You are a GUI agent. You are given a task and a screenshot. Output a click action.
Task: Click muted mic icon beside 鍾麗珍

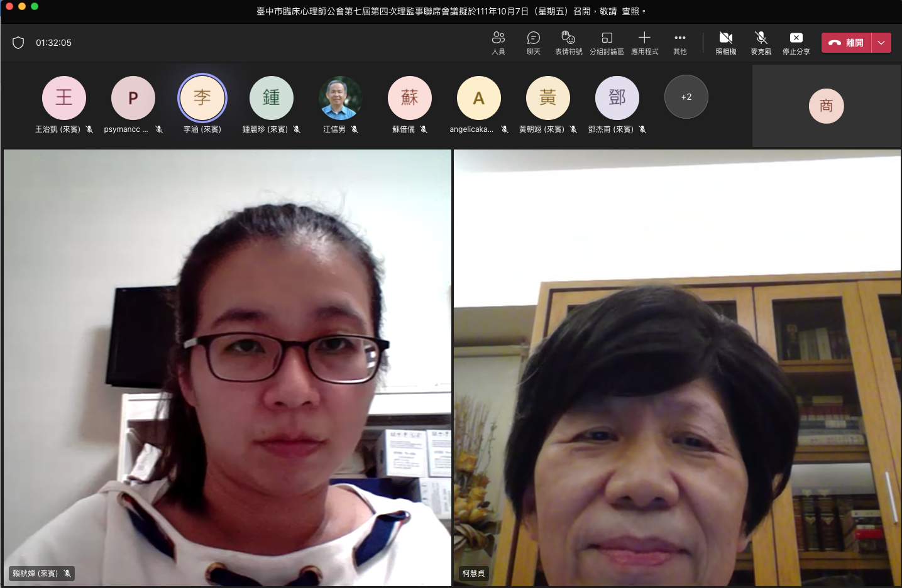(297, 129)
